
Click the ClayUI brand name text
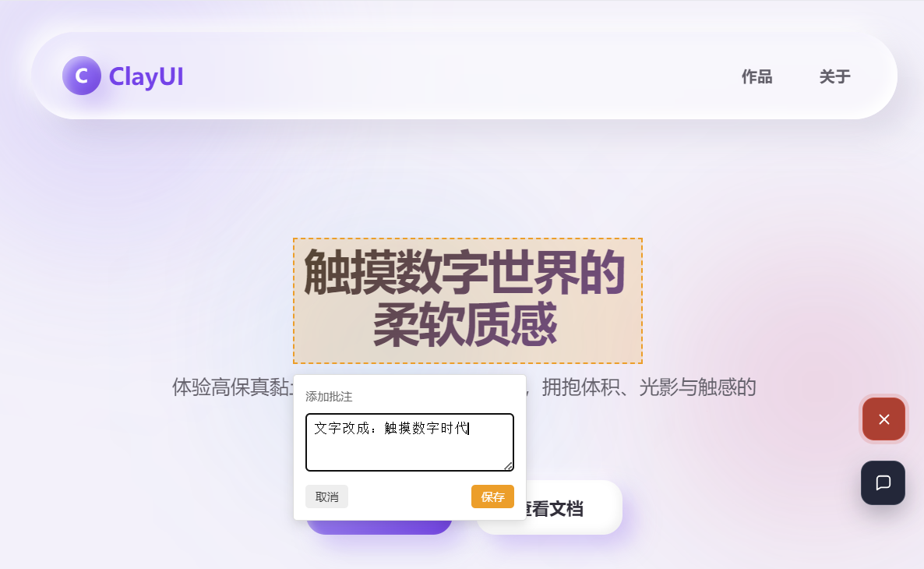[x=146, y=76]
